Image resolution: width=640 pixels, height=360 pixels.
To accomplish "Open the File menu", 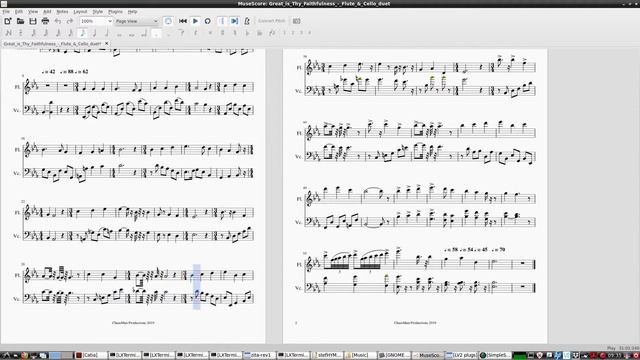I will pos(6,12).
